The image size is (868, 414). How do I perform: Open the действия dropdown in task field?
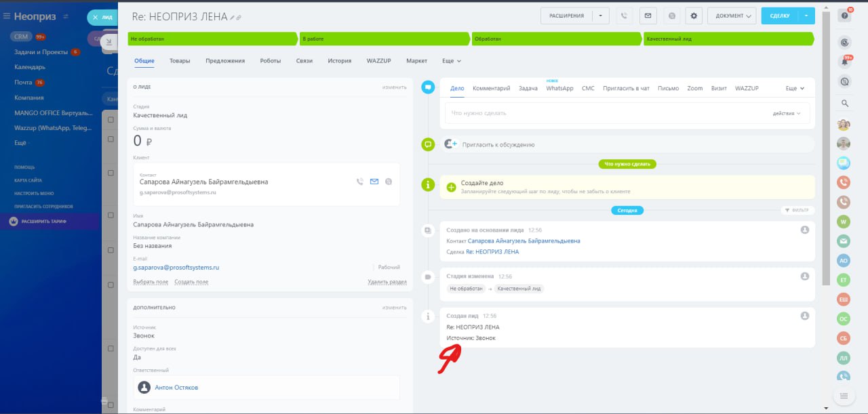(x=787, y=113)
